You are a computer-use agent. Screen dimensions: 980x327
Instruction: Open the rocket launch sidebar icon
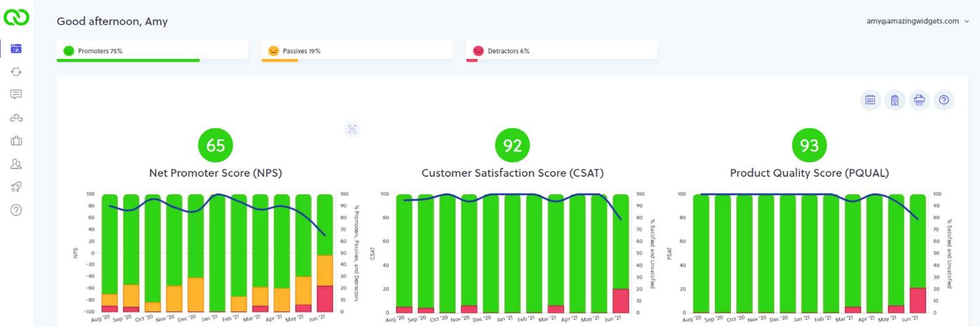(x=16, y=187)
